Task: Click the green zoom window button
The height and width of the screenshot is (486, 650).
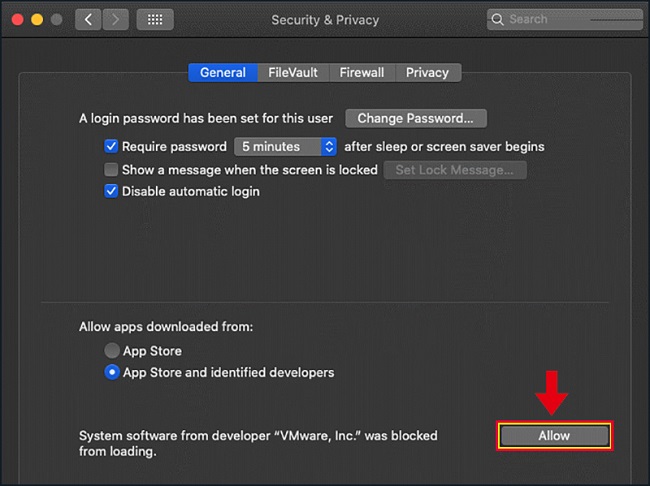Action: point(57,19)
